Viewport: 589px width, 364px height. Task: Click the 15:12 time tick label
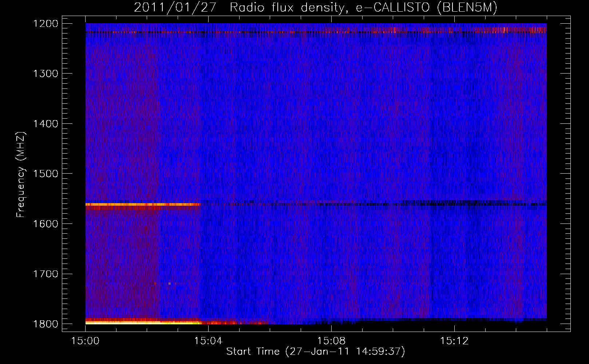click(x=454, y=341)
